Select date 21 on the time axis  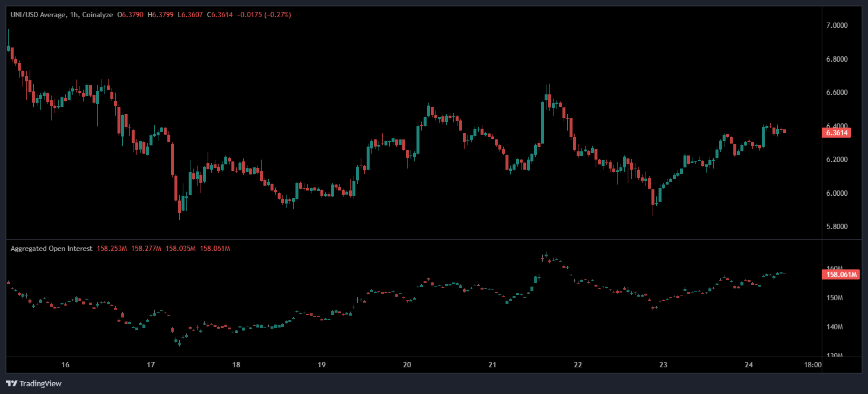tap(492, 365)
